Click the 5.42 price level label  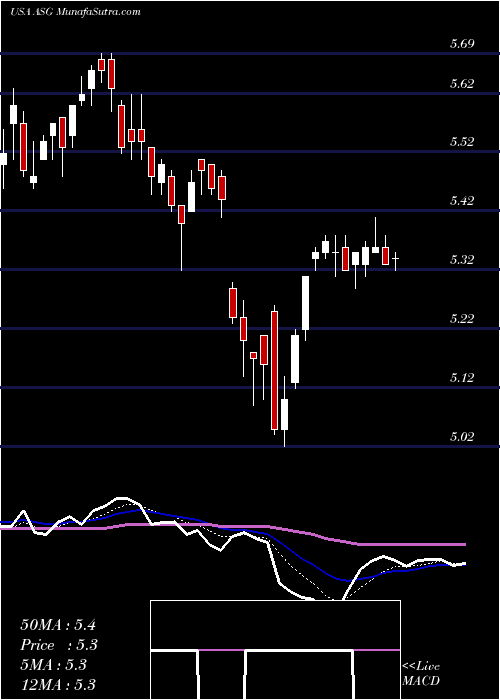point(462,200)
